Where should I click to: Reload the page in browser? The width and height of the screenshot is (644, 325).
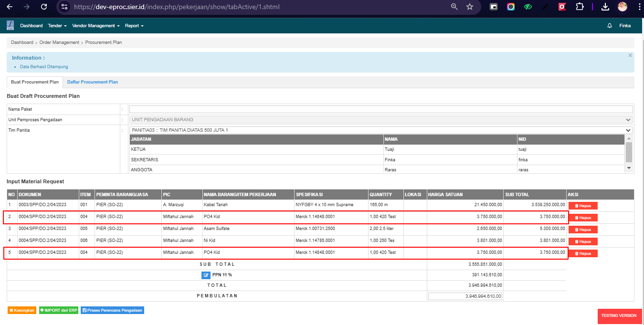pyautogui.click(x=44, y=7)
